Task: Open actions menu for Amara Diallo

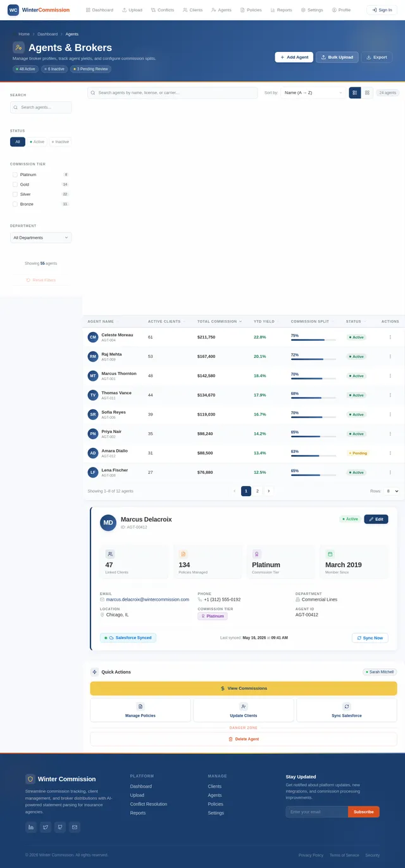Action: coord(390,453)
